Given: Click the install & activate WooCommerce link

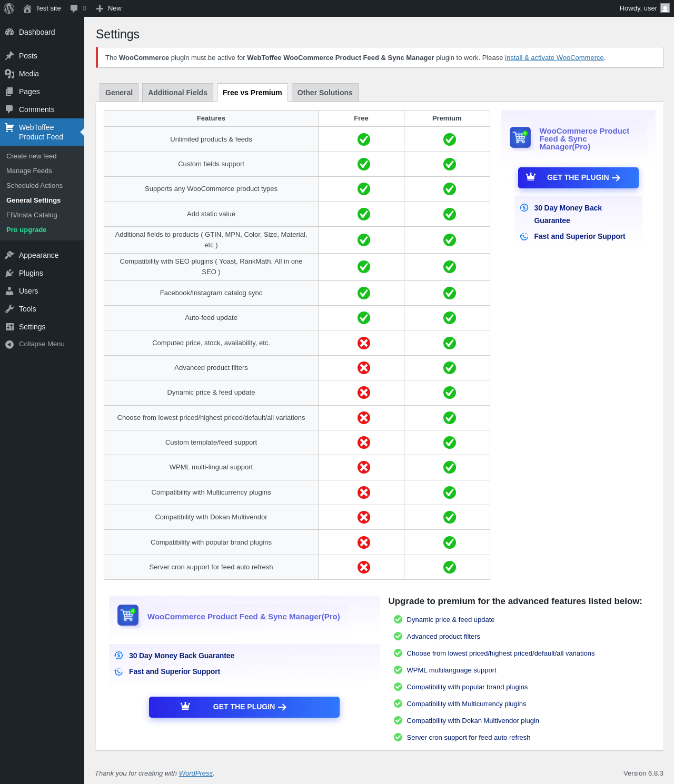Looking at the screenshot, I should click(554, 58).
